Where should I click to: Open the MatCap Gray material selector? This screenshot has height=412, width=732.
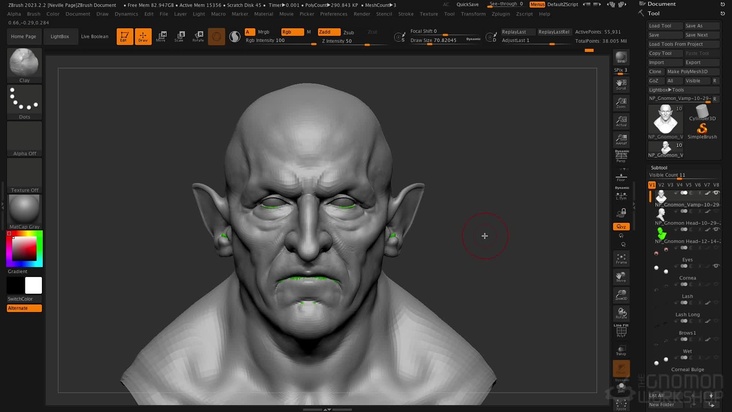click(x=24, y=212)
